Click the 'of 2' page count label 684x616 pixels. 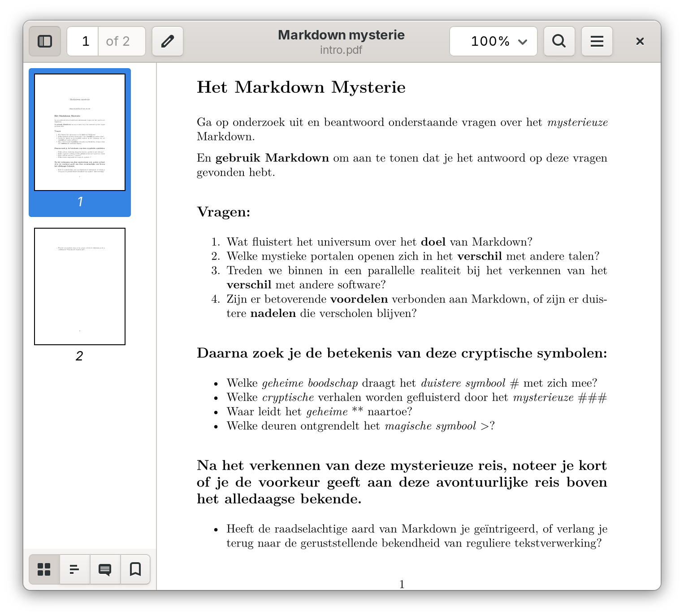pos(118,41)
